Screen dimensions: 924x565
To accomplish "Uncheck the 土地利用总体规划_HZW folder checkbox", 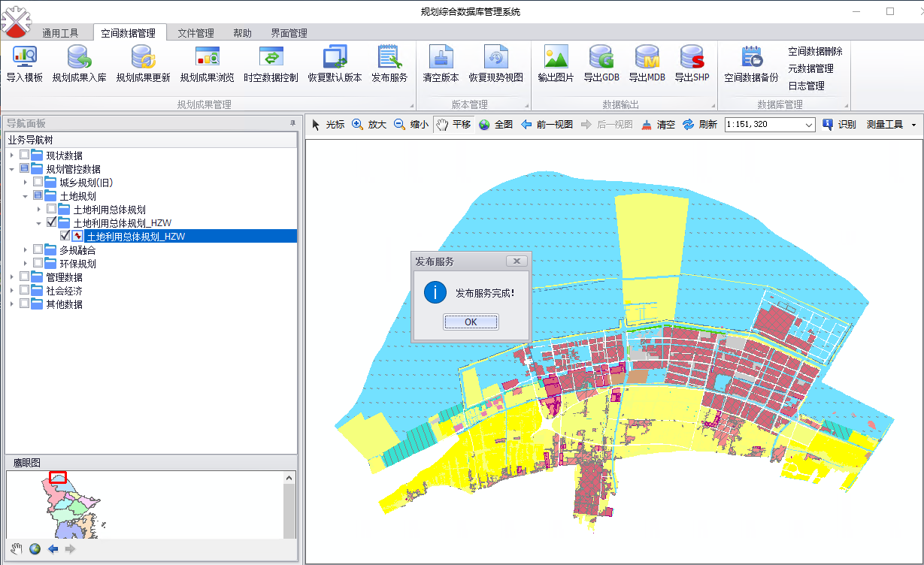I will pyautogui.click(x=52, y=223).
